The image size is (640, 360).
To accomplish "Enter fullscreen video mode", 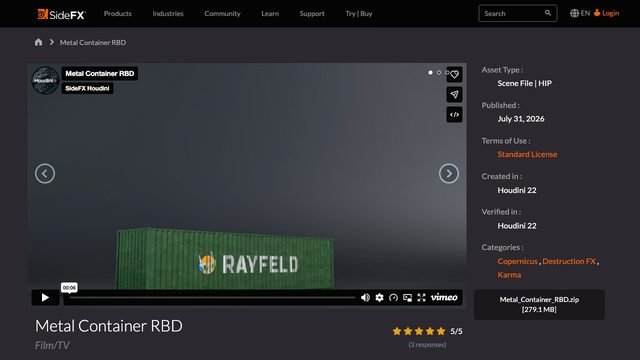I will pos(421,298).
